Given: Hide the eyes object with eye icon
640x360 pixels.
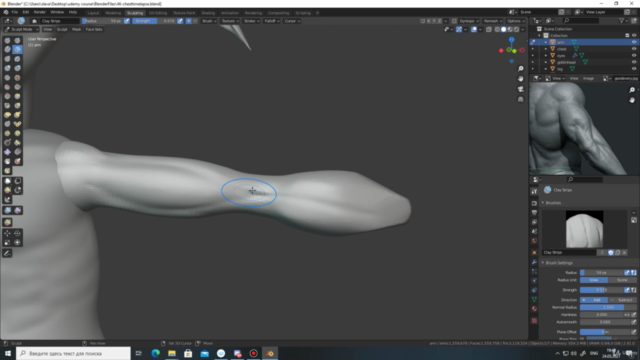Looking at the screenshot, I should pos(634,55).
